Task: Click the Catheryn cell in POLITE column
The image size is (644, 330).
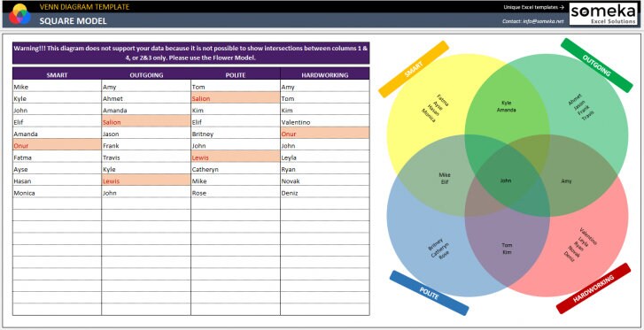Action: click(x=236, y=169)
